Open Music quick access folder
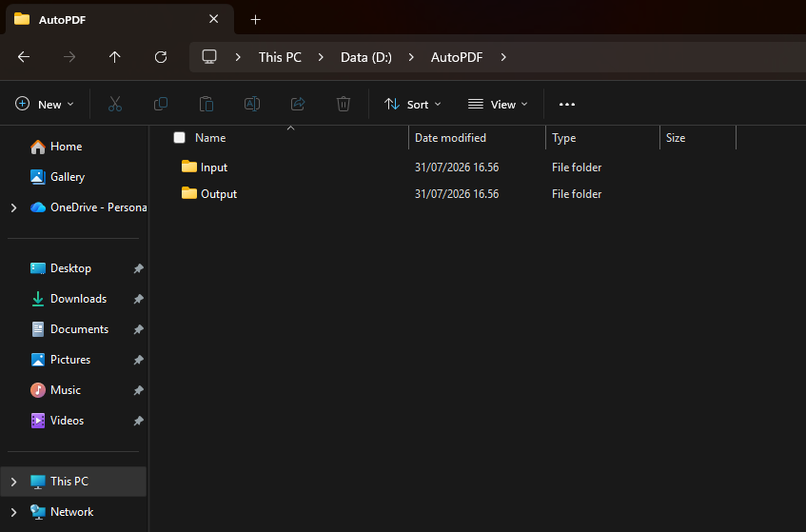 pos(66,390)
